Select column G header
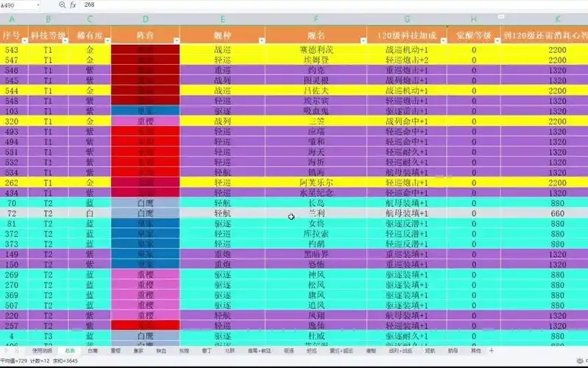The image size is (588, 368). pyautogui.click(x=407, y=19)
